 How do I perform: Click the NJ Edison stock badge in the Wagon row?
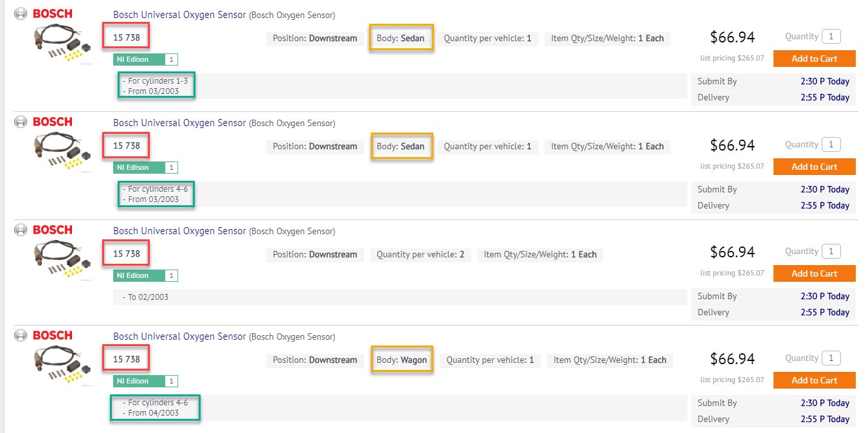145,381
